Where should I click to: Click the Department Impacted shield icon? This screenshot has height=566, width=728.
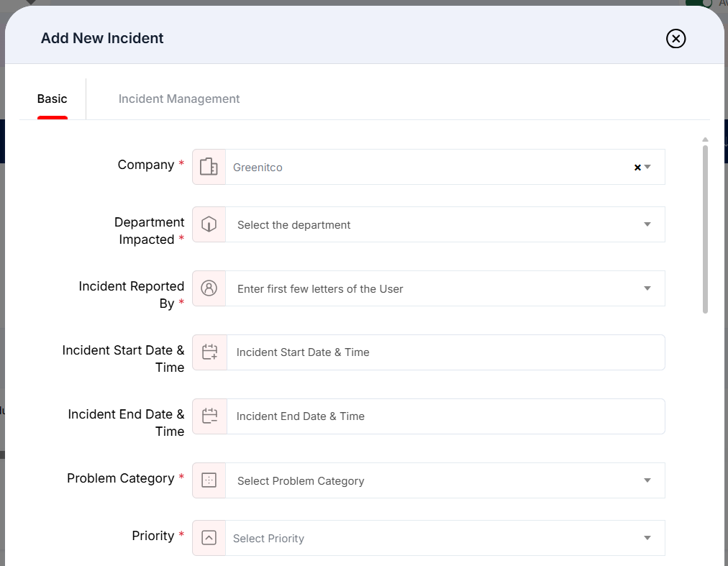tap(209, 224)
